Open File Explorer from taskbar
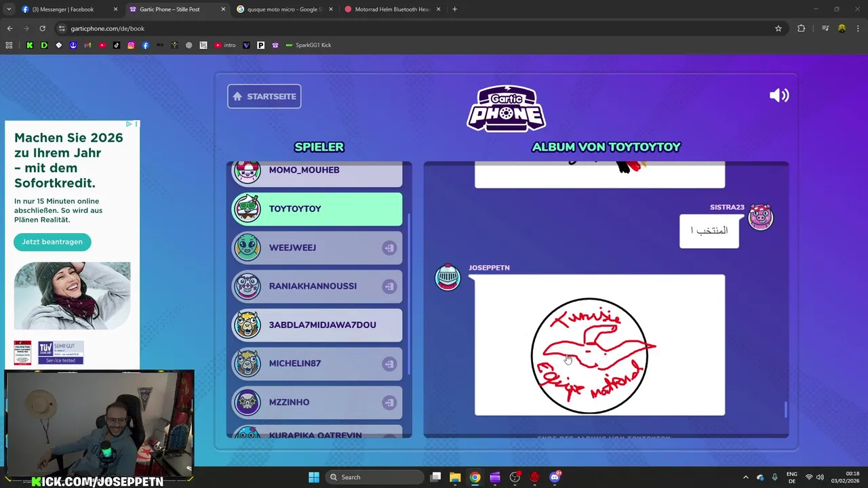Viewport: 868px width, 488px height. pos(455,477)
